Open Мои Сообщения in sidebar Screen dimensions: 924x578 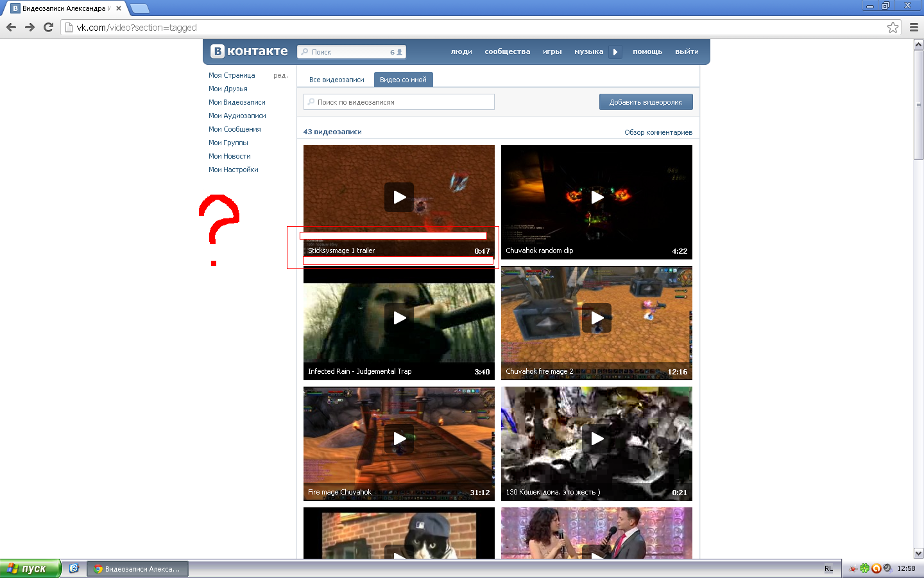235,129
